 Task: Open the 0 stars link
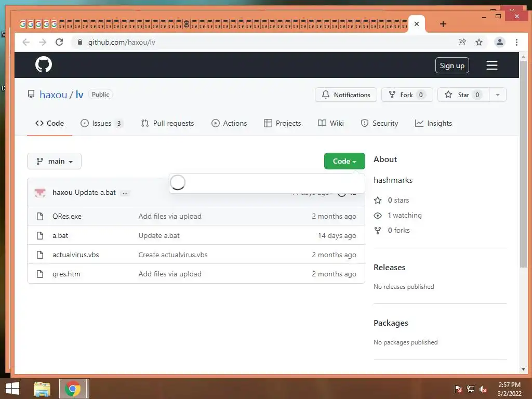pyautogui.click(x=391, y=200)
